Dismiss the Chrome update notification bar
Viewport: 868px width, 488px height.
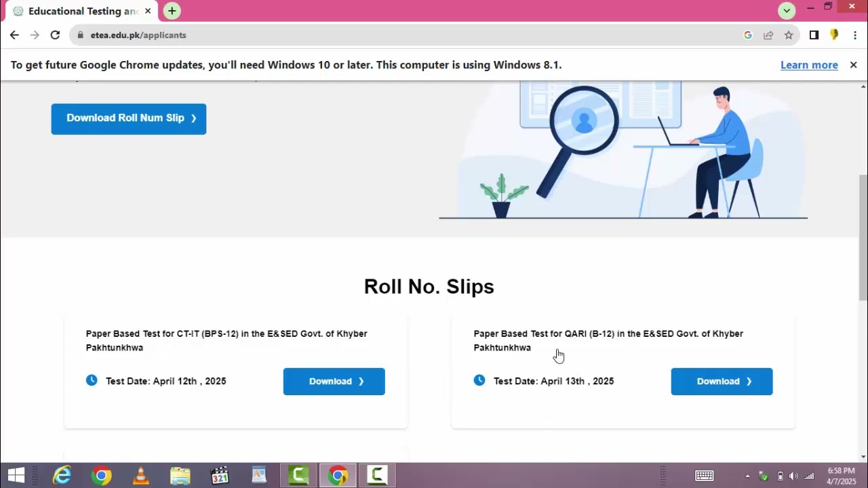click(853, 65)
